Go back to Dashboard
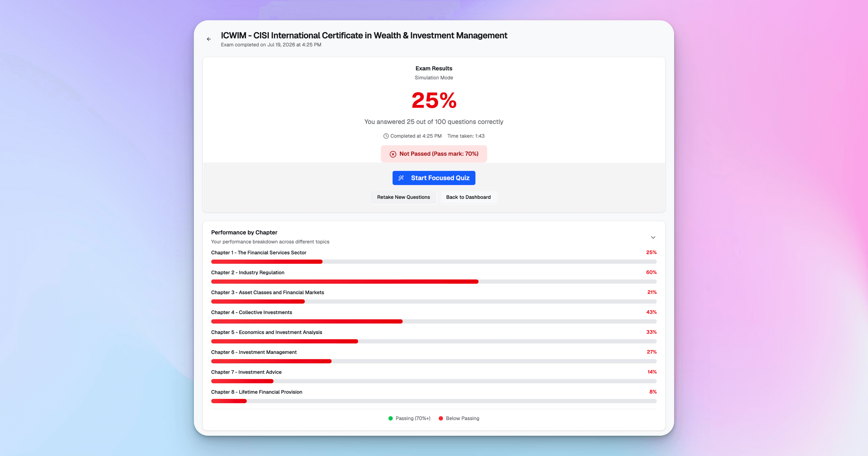Viewport: 868px width, 456px height. pyautogui.click(x=468, y=197)
